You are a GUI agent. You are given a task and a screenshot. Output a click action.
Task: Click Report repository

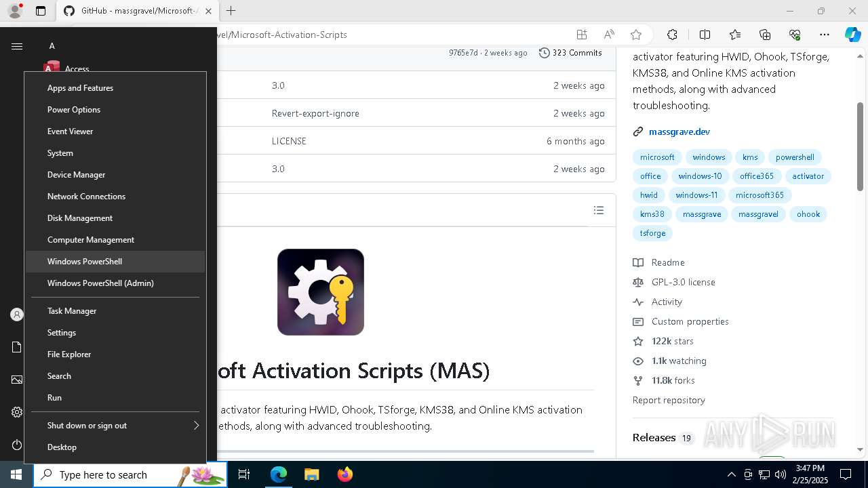tap(669, 400)
